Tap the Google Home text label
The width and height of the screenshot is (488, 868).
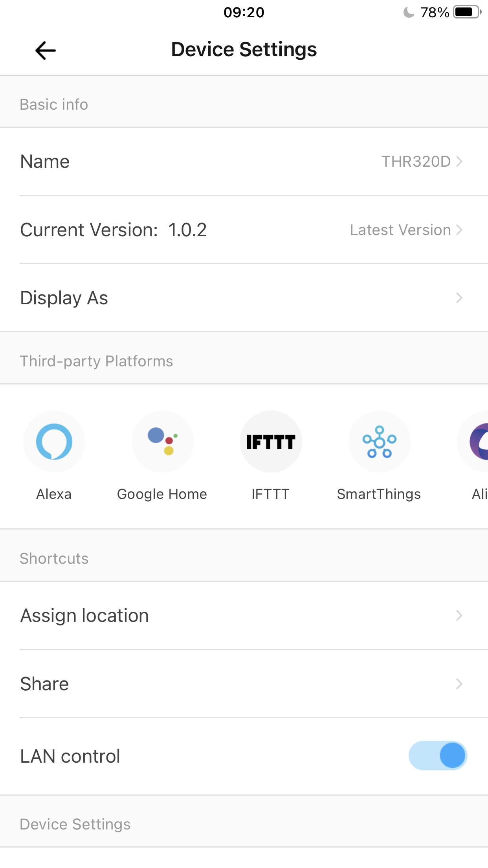pos(162,494)
